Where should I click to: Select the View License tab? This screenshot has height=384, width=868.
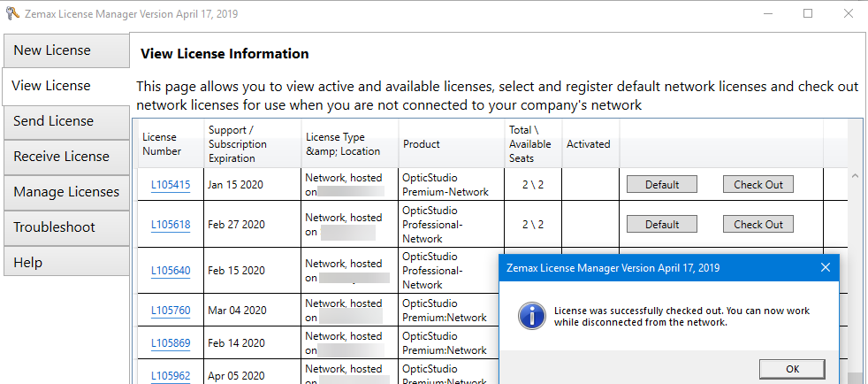65,86
